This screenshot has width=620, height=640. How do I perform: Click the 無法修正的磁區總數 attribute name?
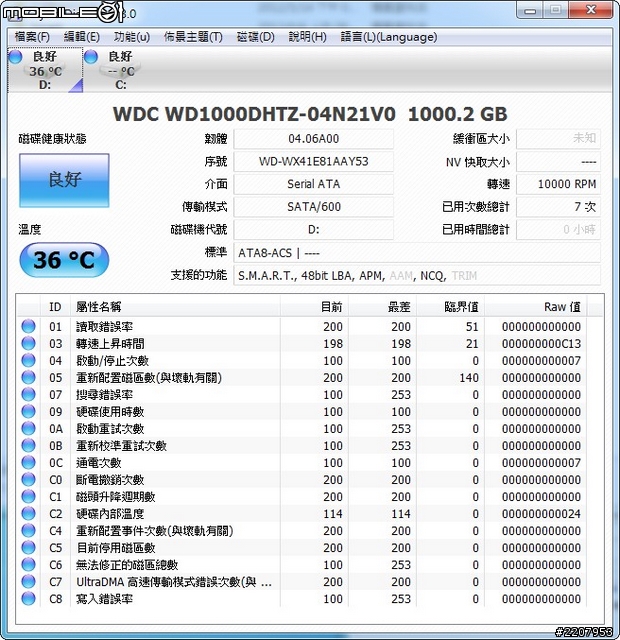point(127,565)
